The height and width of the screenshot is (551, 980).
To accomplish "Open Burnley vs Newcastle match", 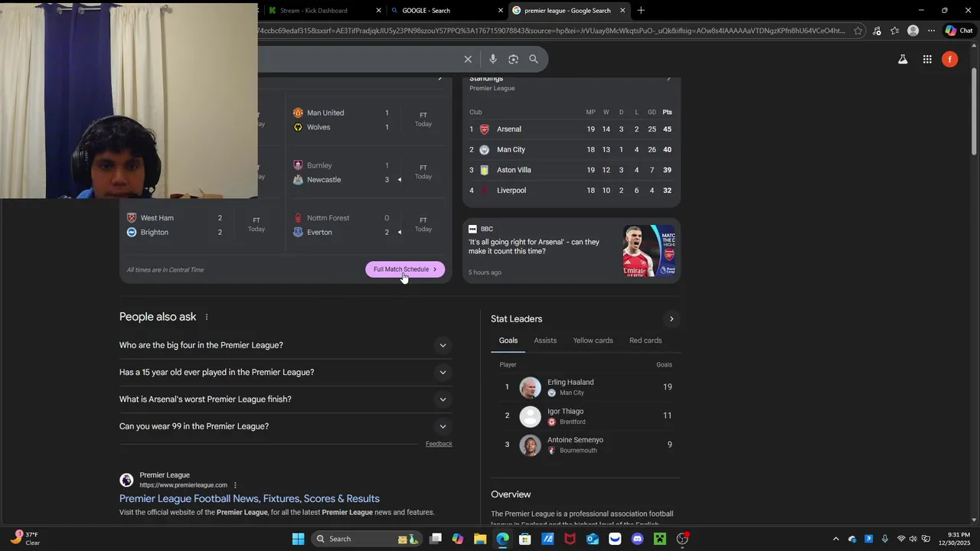I will click(x=366, y=172).
